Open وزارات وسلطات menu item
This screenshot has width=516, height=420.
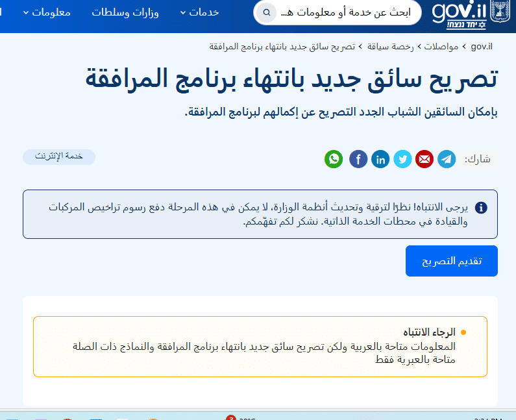(x=125, y=12)
